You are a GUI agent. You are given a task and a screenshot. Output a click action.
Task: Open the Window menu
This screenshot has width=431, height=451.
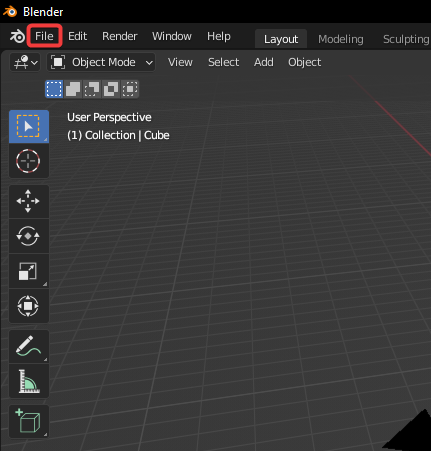click(172, 36)
